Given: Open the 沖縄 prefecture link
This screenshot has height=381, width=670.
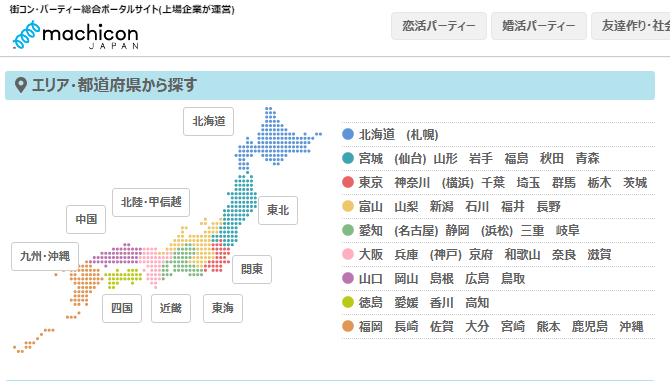Looking at the screenshot, I should (x=631, y=327).
